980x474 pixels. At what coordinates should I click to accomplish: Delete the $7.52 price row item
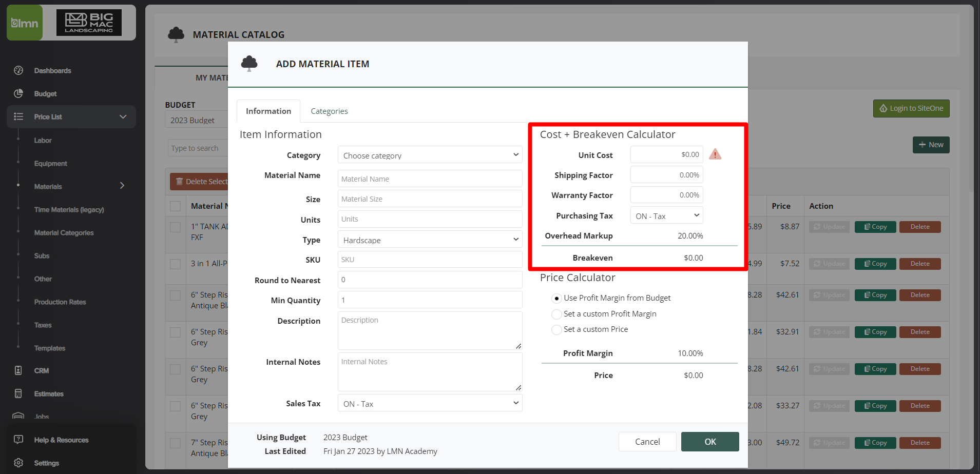(920, 264)
